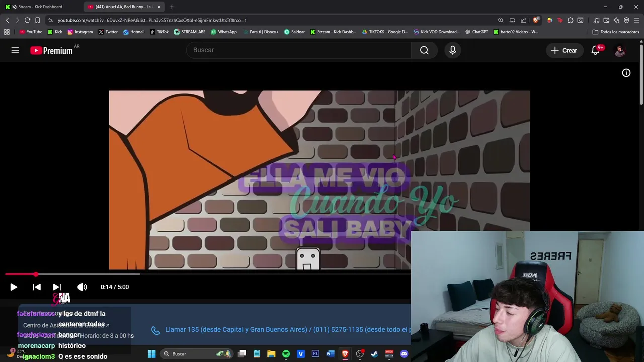This screenshot has width=644, height=362.
Task: Open the Brave Wallet icon
Action: 606,20
